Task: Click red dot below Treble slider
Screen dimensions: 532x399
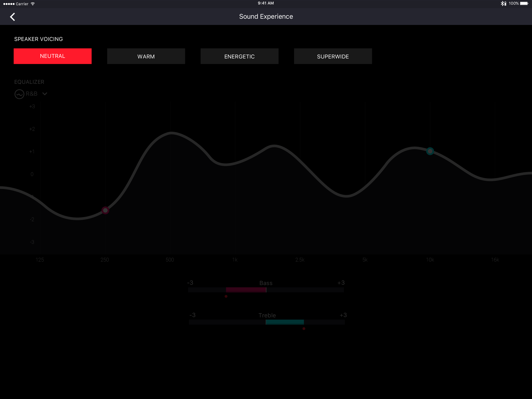Action: pyautogui.click(x=304, y=329)
